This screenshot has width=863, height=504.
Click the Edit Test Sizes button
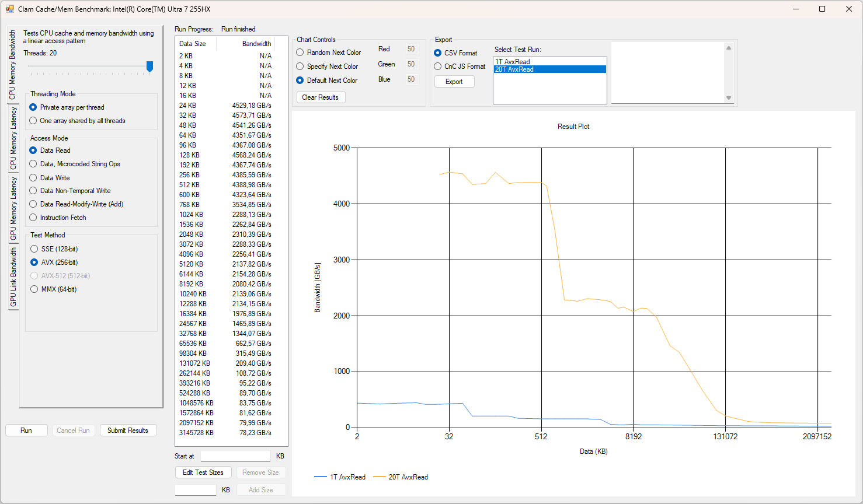203,473
